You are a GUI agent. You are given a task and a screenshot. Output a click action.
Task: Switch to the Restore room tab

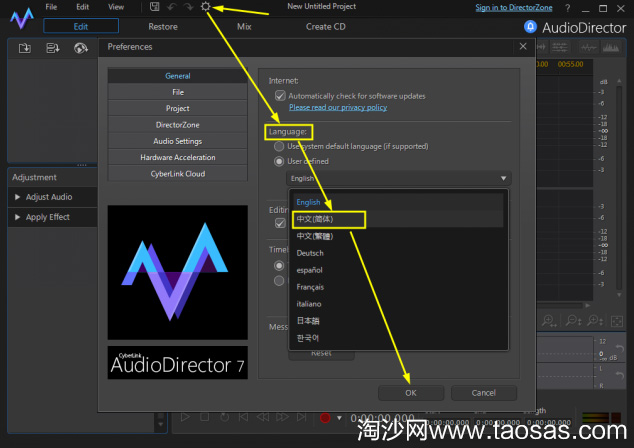click(x=163, y=27)
